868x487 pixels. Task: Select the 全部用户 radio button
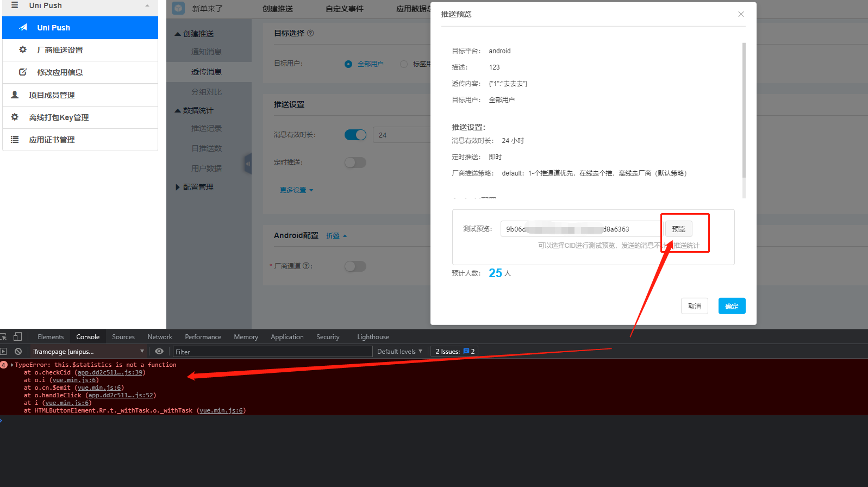tap(348, 64)
